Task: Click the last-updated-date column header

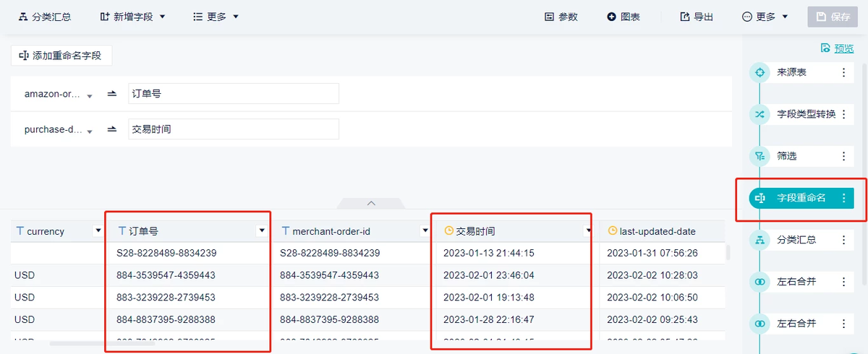Action: (x=662, y=231)
